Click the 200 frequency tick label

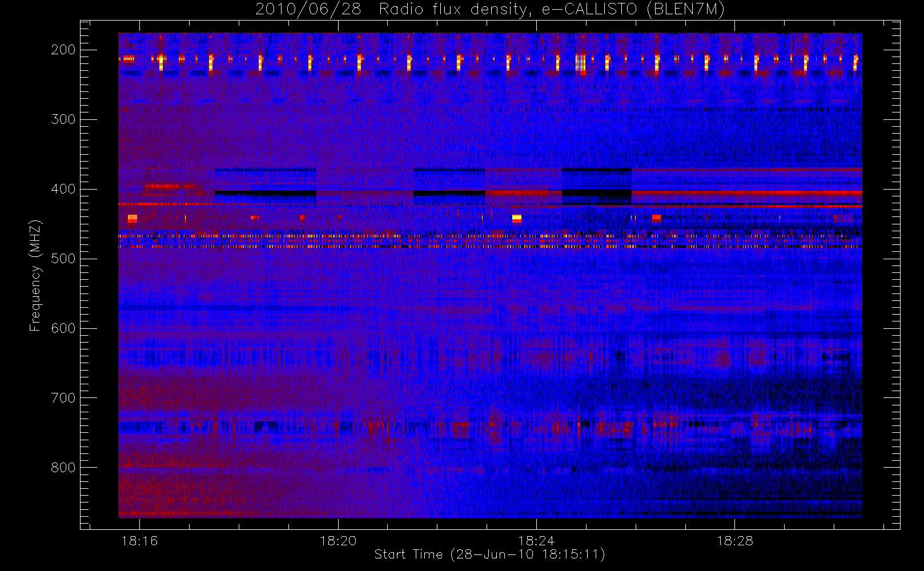point(63,50)
